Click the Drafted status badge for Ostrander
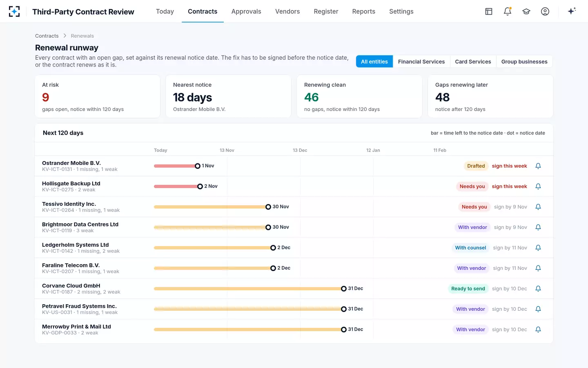This screenshot has width=588, height=368. click(x=476, y=166)
